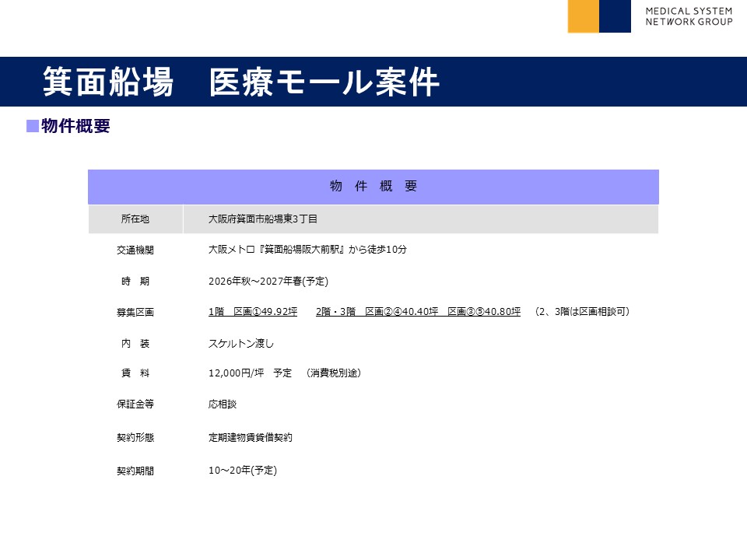Select the 時 期 row label
Screen dimensions: 747x560
(x=135, y=282)
